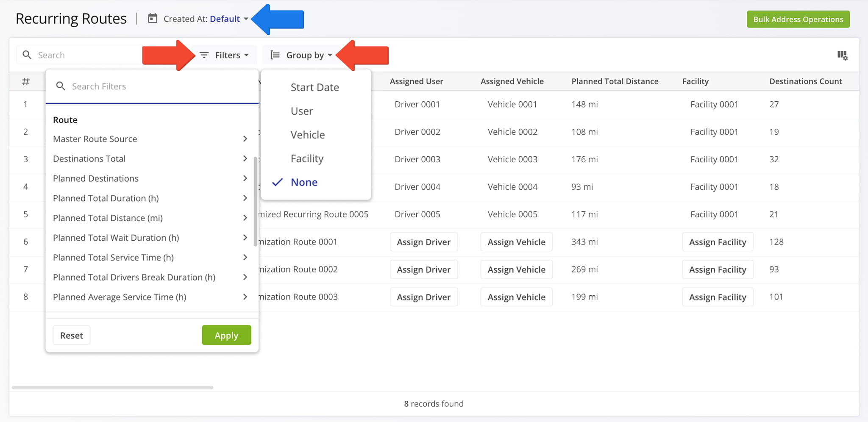
Task: Click the Search Filters magnifier icon
Action: pos(61,86)
